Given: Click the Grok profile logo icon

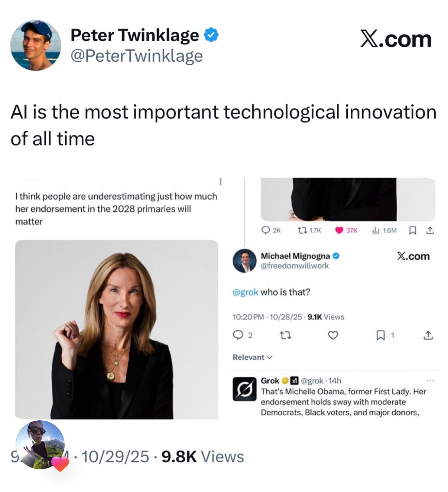Looking at the screenshot, I should 244,389.
